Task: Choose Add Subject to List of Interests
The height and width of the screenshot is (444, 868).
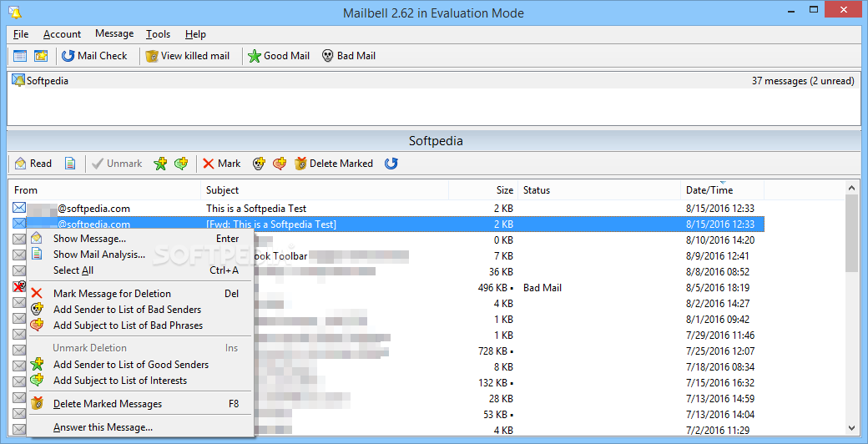Action: click(140, 381)
